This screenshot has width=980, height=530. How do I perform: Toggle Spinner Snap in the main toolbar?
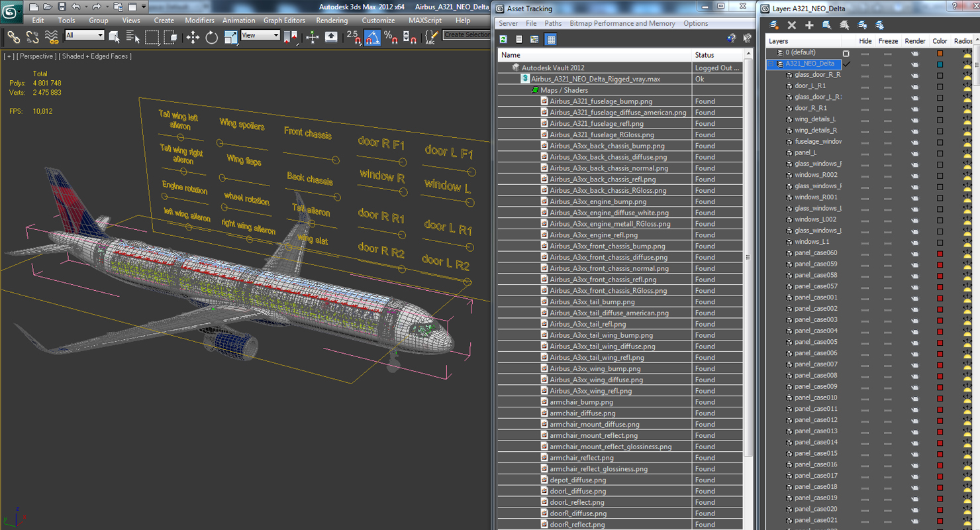409,37
